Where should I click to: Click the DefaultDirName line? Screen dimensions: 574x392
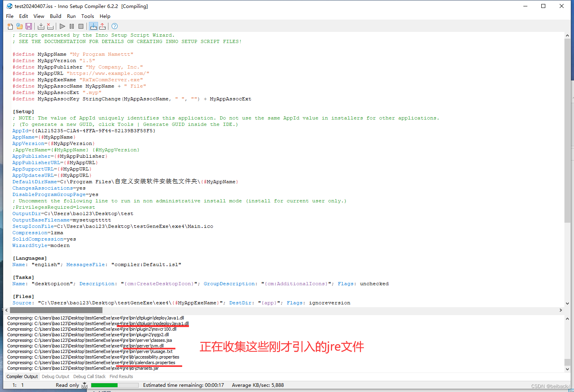point(126,182)
